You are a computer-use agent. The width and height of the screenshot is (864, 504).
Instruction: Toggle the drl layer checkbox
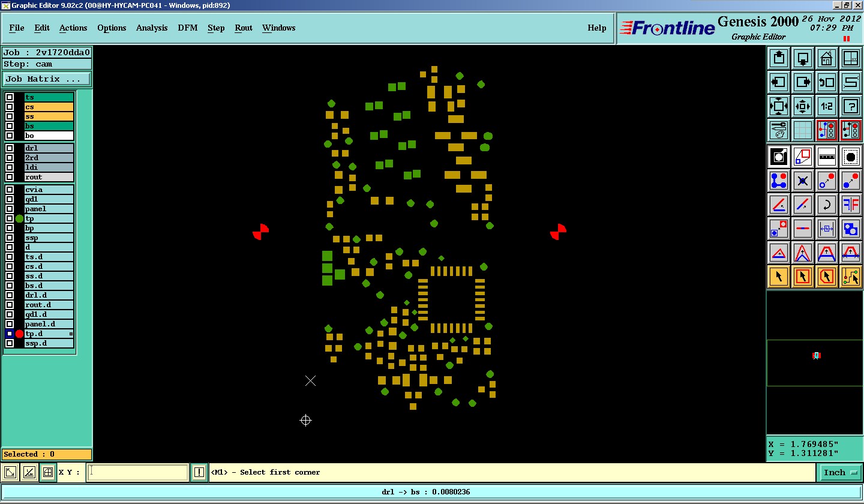10,148
